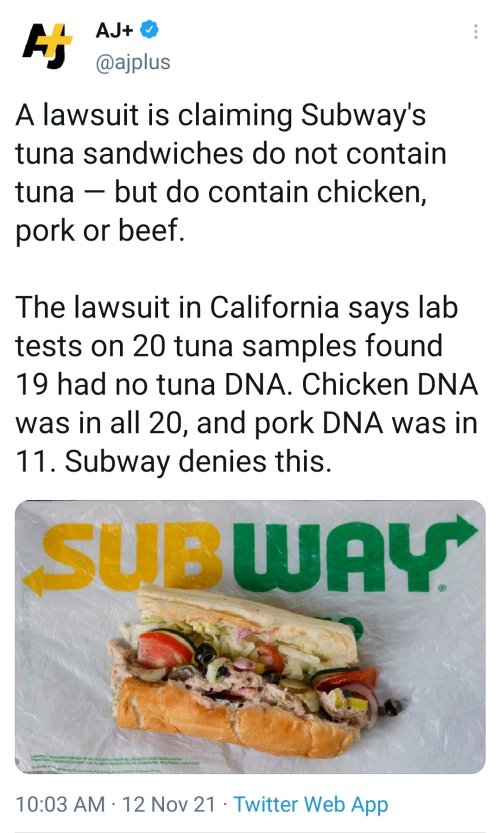The image size is (500, 833).
Task: Click the blue verified badge
Action: pos(149,30)
